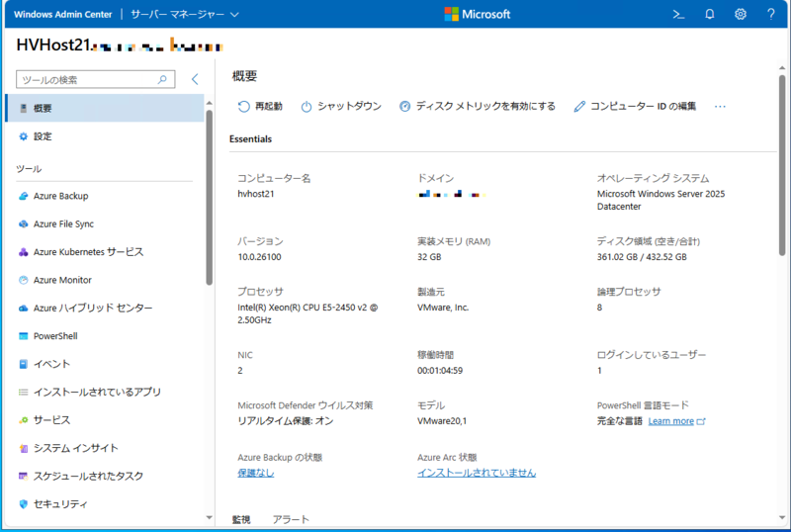Open the PowerShell tool in sidebar

(105, 336)
